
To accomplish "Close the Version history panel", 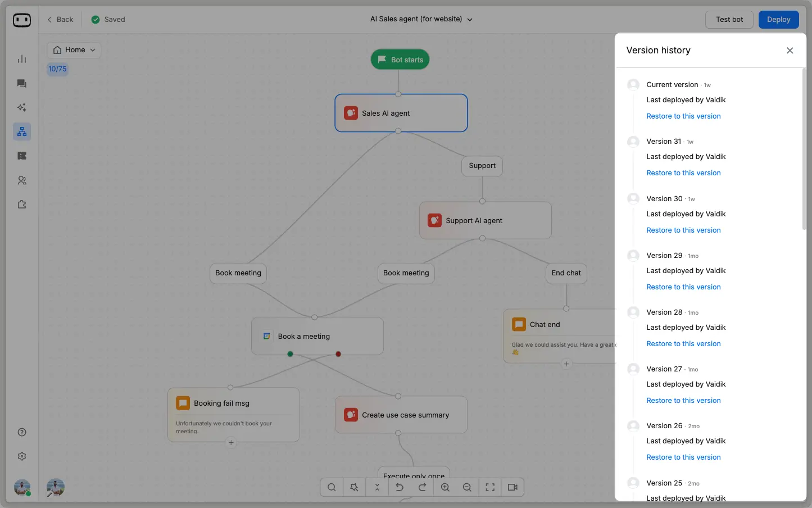I will click(790, 50).
